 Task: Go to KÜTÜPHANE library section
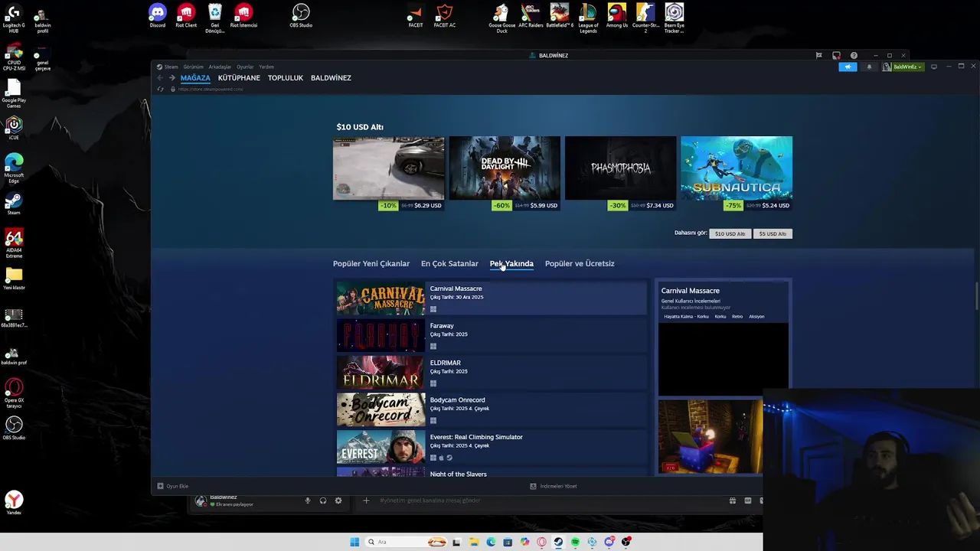(239, 78)
